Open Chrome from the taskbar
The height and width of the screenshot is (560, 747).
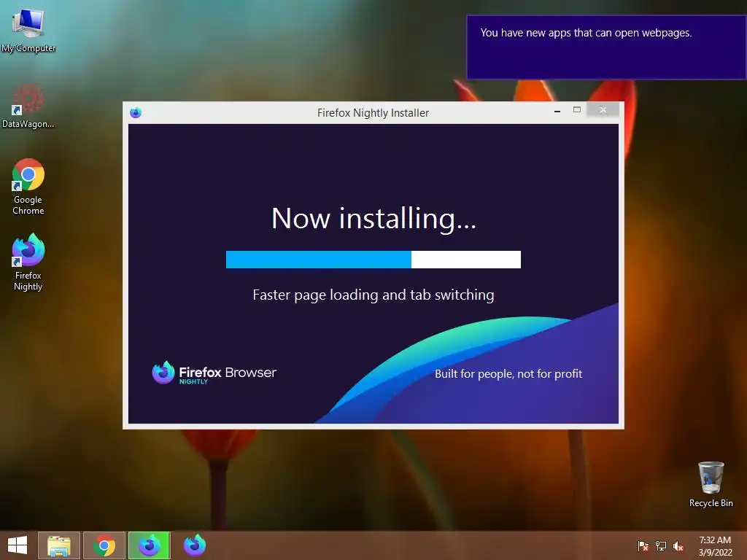[x=104, y=545]
